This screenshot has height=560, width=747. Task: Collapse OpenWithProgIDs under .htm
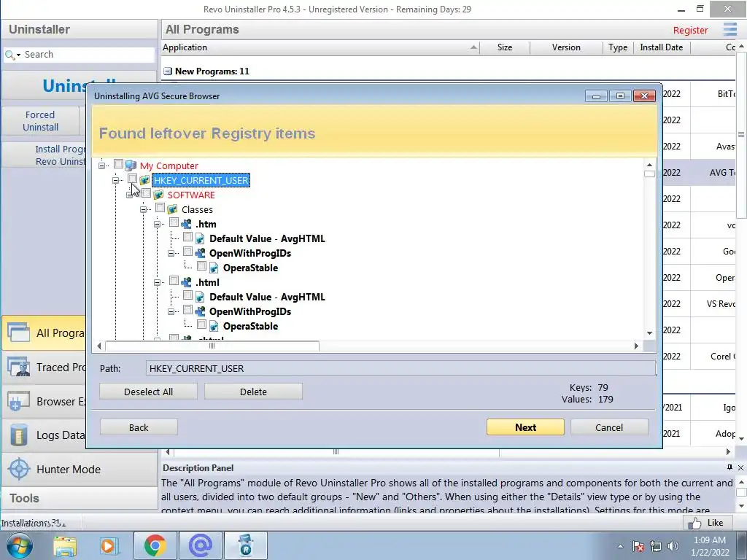click(x=171, y=253)
